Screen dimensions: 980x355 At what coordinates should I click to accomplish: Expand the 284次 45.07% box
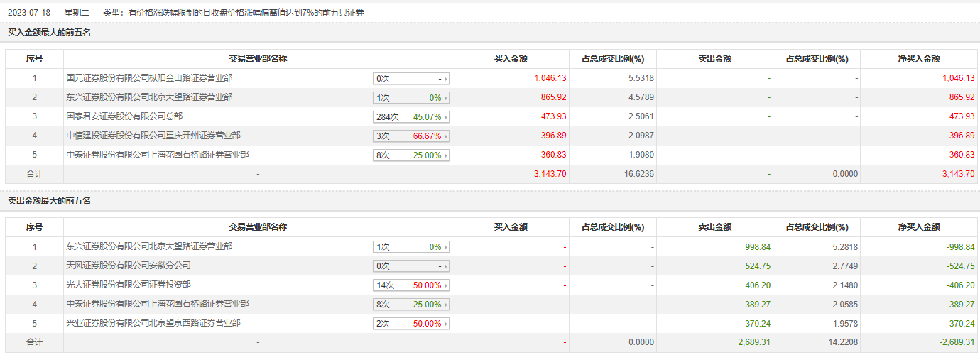tap(411, 117)
